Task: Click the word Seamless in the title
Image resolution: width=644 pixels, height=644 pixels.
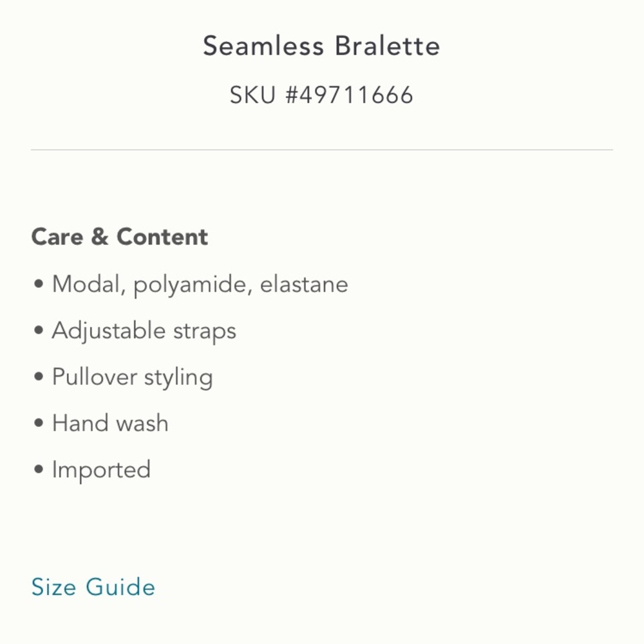Action: pyautogui.click(x=263, y=46)
